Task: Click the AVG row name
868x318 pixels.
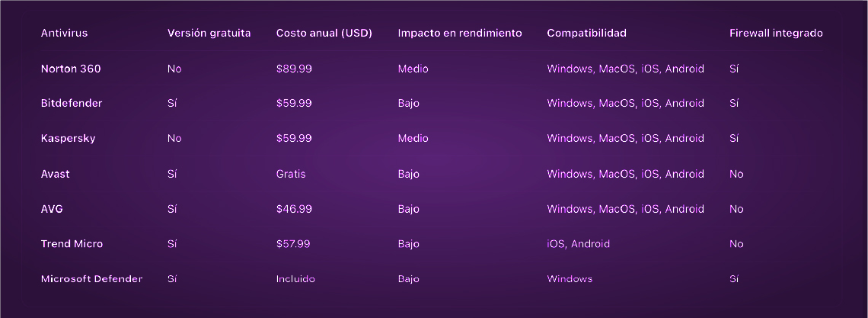Action: [x=52, y=209]
